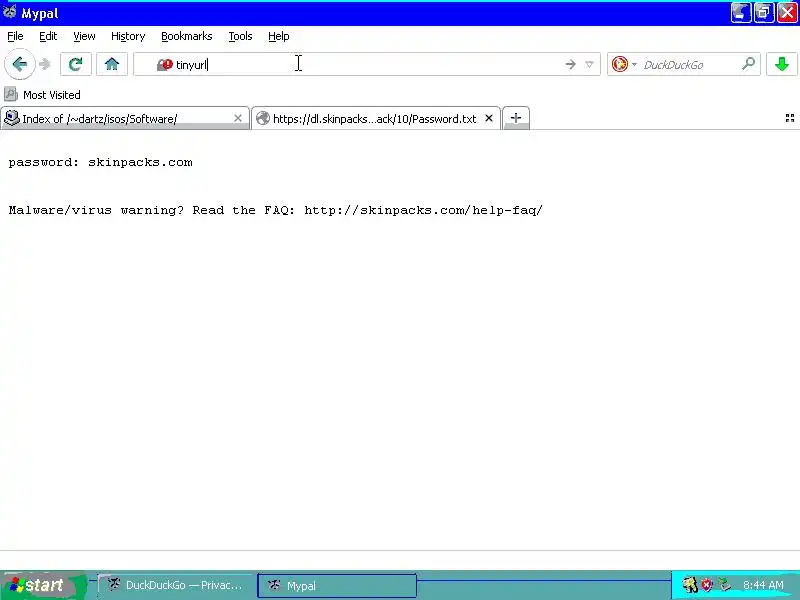
Task: Click the Go arrow in address bar
Action: (x=570, y=64)
